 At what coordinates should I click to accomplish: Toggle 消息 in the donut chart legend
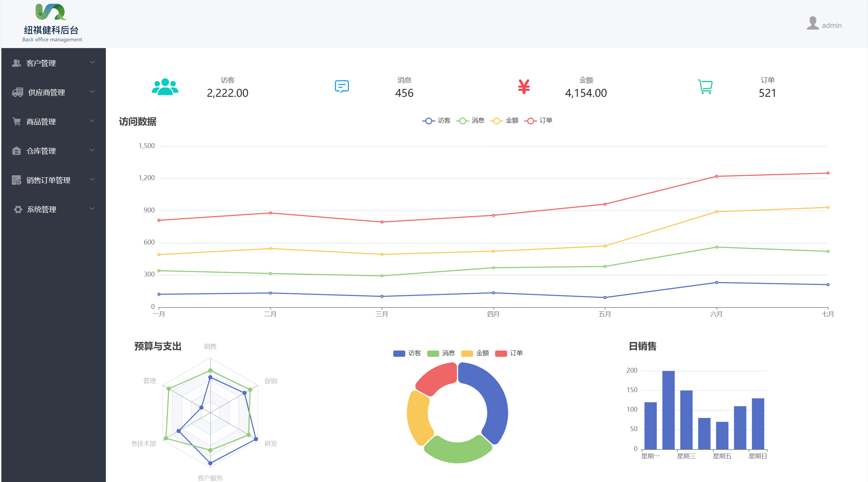tap(441, 353)
